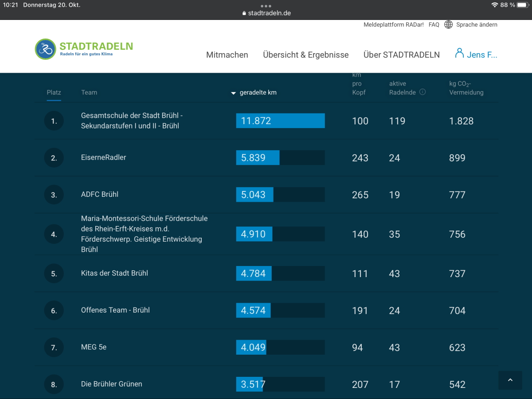The height and width of the screenshot is (399, 532).
Task: Tap the lock icon in the address bar
Action: (x=244, y=13)
